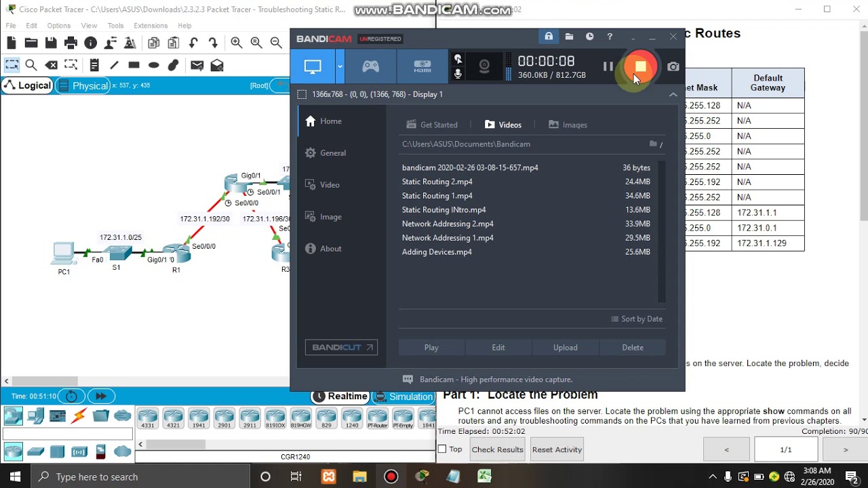The width and height of the screenshot is (868, 488).
Task: Click the Edit button in Bandicam
Action: (498, 347)
